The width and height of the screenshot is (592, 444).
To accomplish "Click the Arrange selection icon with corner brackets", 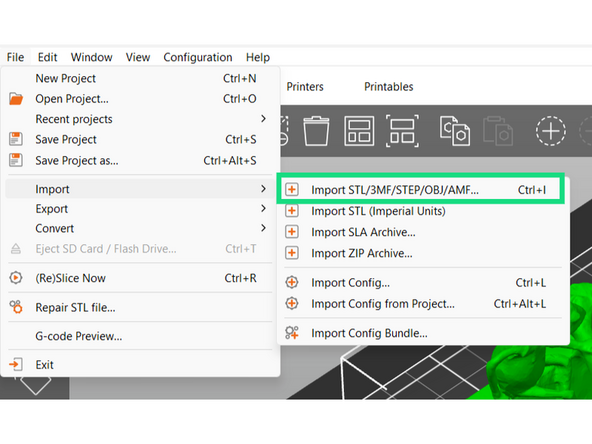I will (402, 131).
